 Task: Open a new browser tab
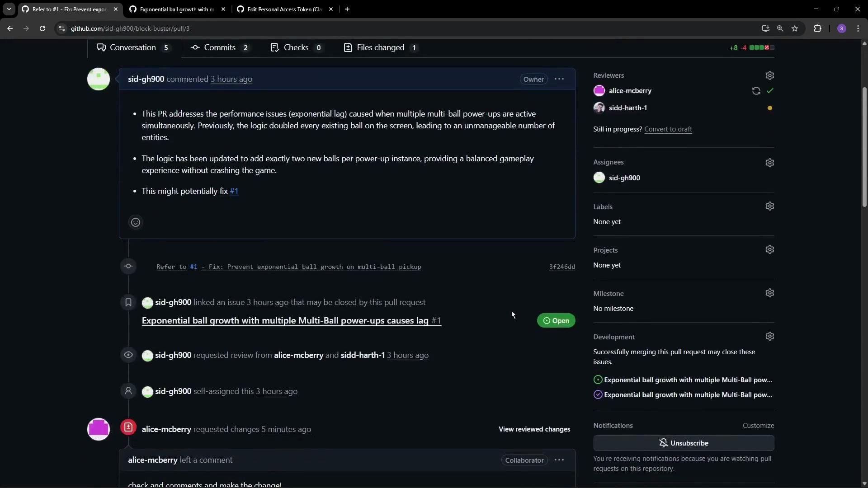pos(347,9)
